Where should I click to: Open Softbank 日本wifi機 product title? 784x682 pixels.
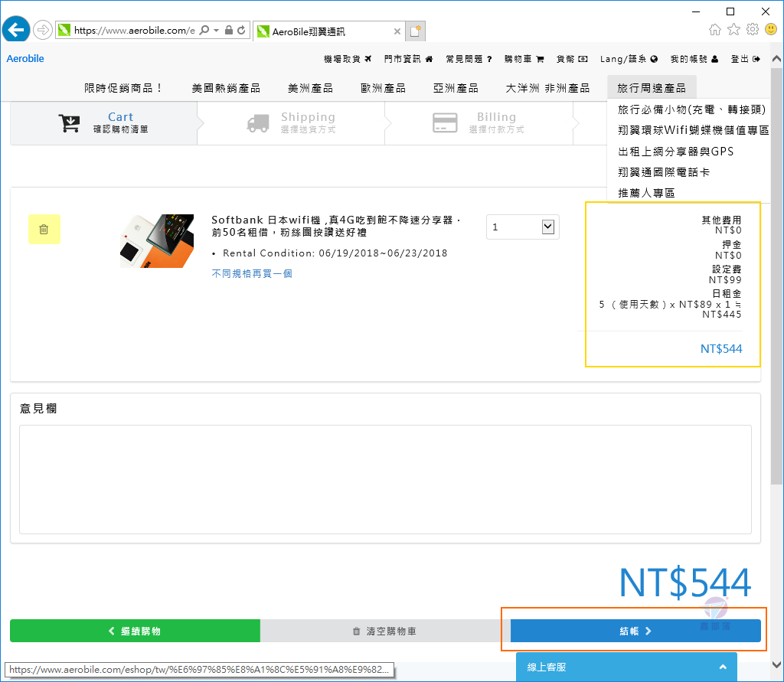point(336,226)
